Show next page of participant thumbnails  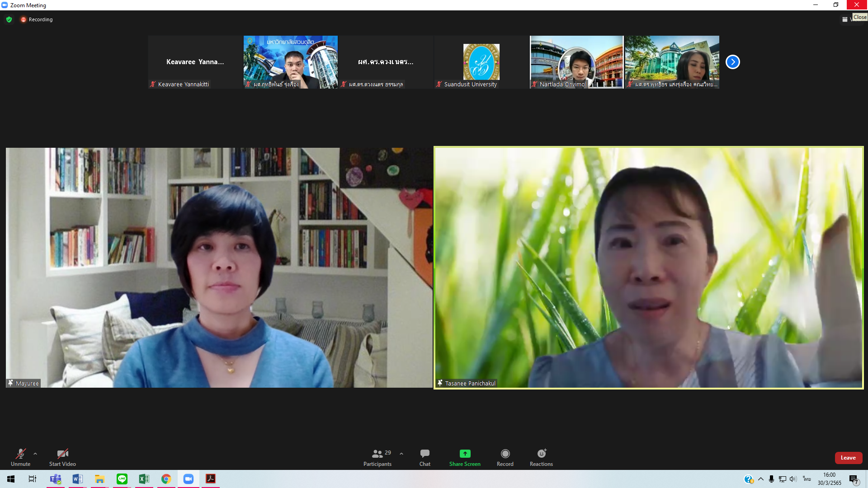[x=732, y=62]
